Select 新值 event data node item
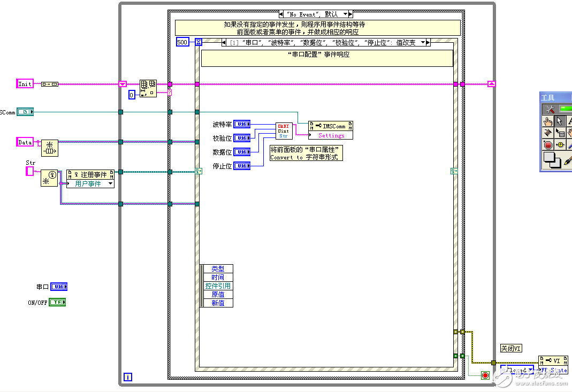 click(x=218, y=303)
